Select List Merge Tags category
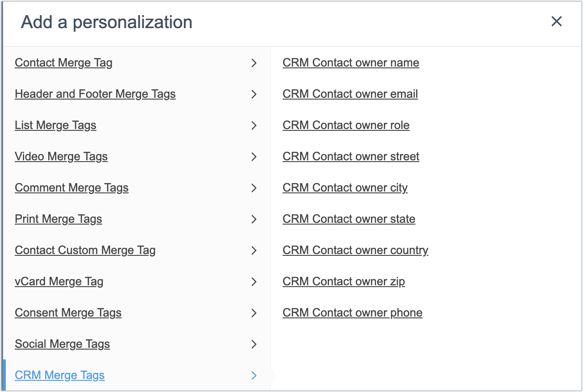This screenshot has height=392, width=583. pos(55,125)
